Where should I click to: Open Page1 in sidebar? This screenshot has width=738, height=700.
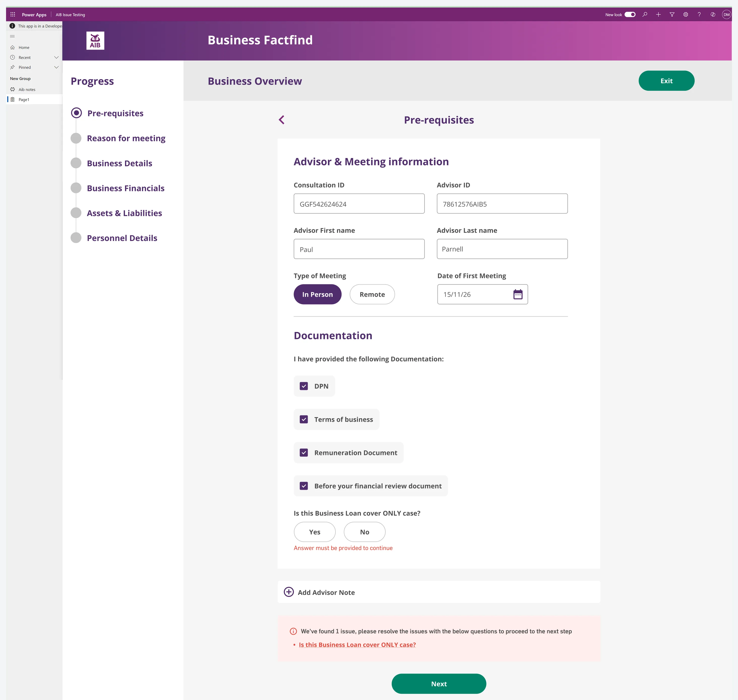(34, 100)
